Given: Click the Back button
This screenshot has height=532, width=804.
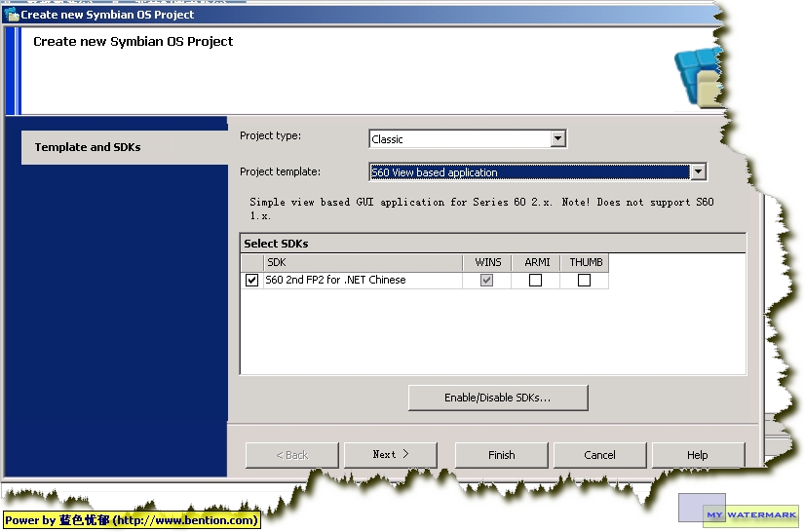Looking at the screenshot, I should [x=291, y=455].
